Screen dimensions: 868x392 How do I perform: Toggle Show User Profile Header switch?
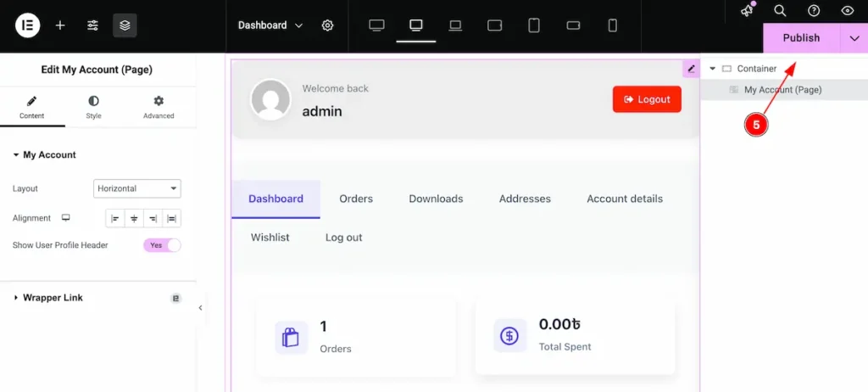click(x=162, y=245)
